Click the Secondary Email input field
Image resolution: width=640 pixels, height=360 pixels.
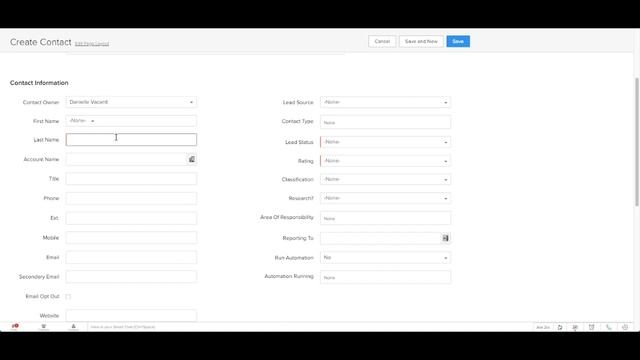[x=131, y=277]
